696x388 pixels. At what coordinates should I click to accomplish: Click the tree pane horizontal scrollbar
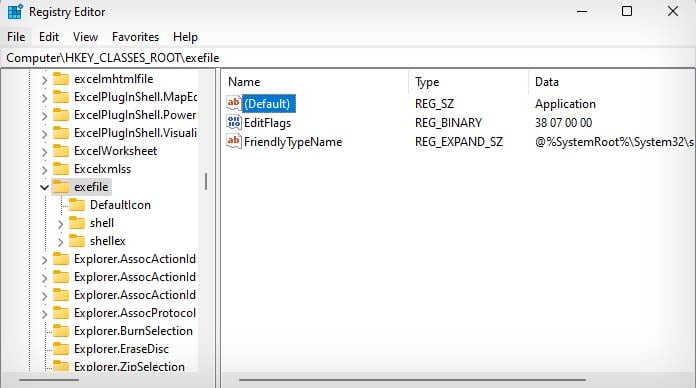[x=49, y=380]
